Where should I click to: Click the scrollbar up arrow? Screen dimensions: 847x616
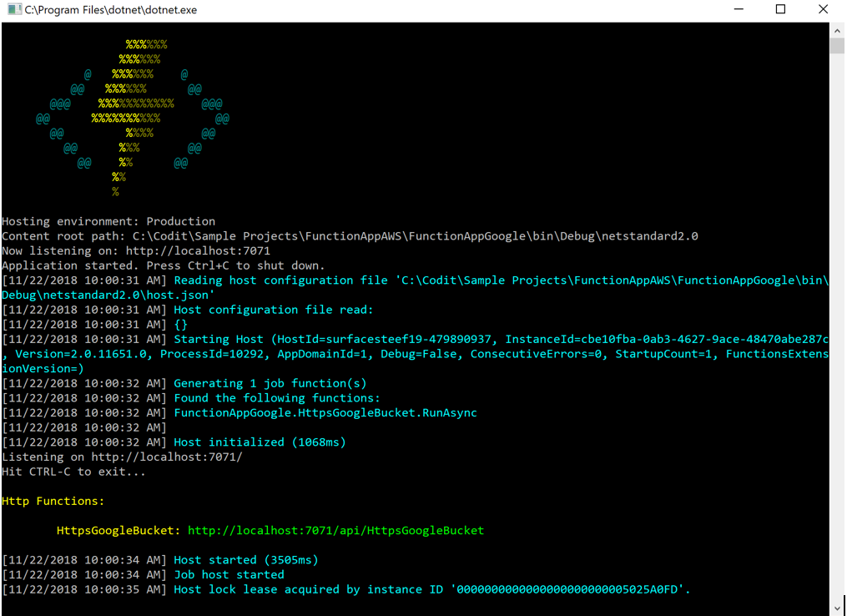point(838,30)
